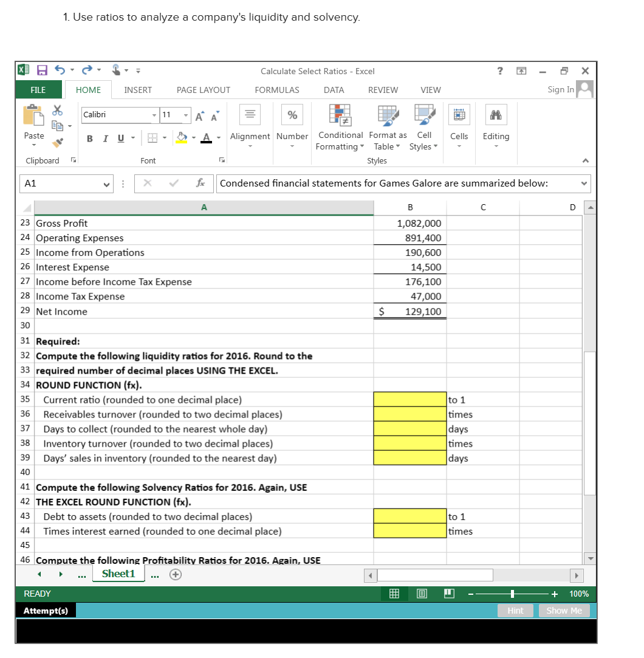Screen dimensions: 644x658
Task: Switch to the REVIEW tab
Action: [x=383, y=90]
